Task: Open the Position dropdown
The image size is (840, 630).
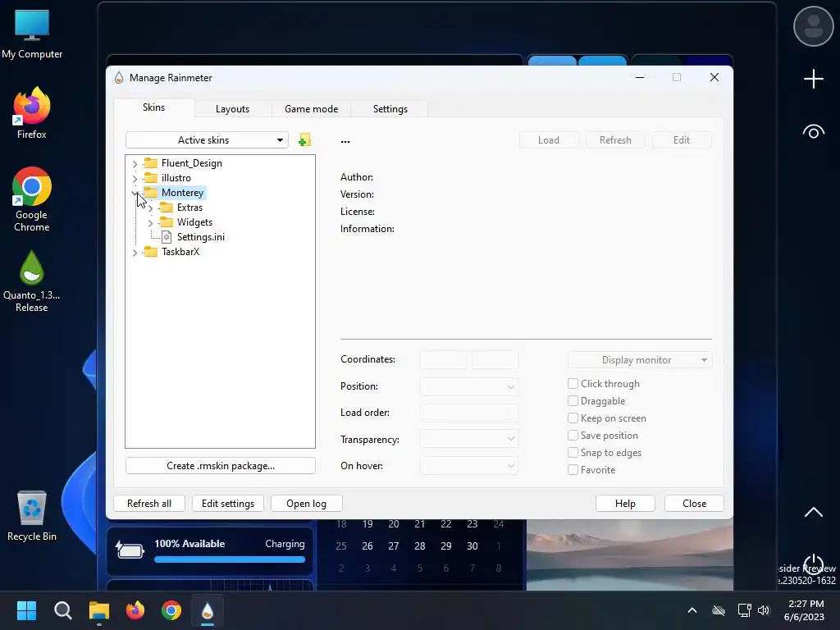Action: [x=468, y=386]
